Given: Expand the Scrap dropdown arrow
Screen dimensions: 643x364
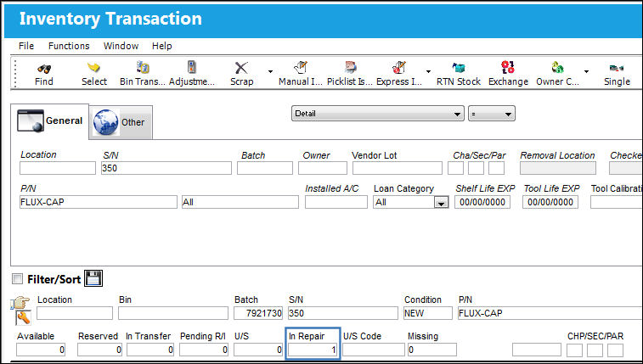Looking at the screenshot, I should 270,71.
